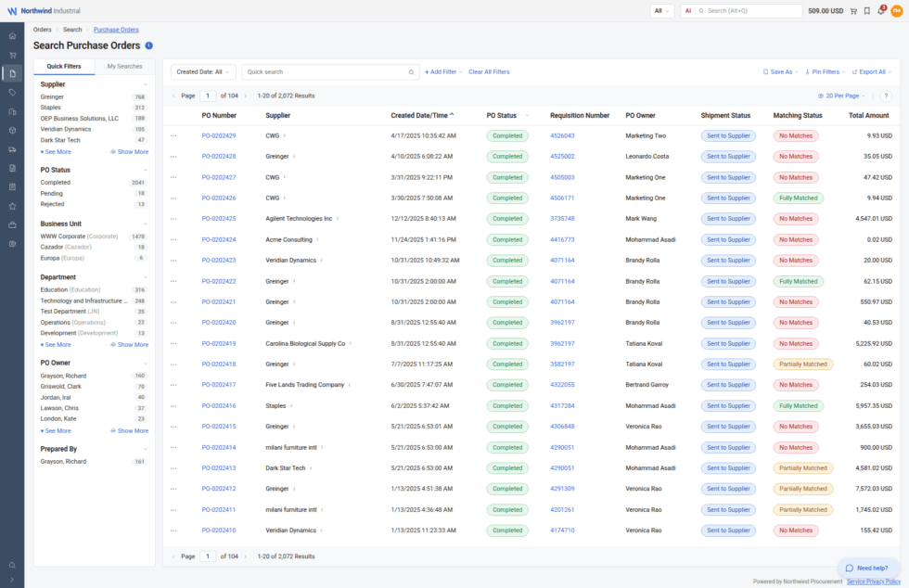This screenshot has width=909, height=588.
Task: Click See More under Supplier filters
Action: (x=56, y=152)
